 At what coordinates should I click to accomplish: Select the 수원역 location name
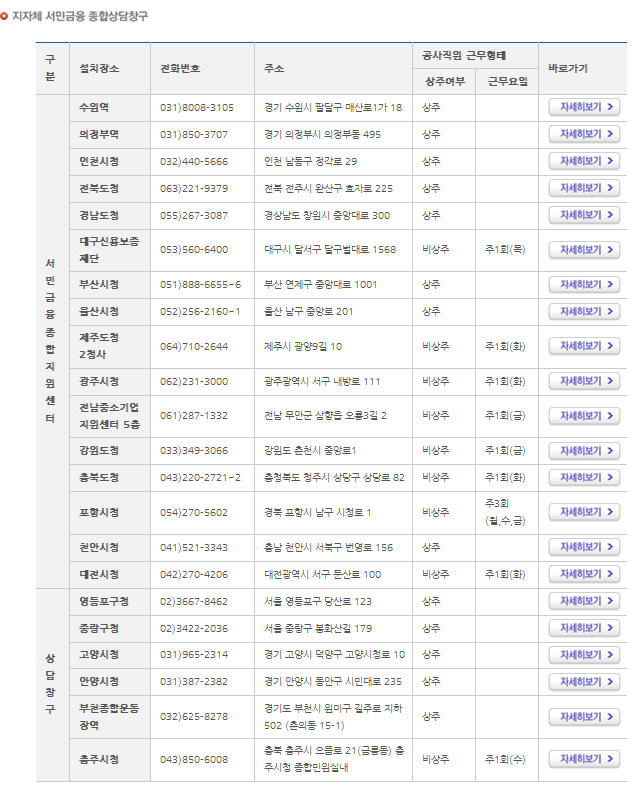[x=94, y=107]
